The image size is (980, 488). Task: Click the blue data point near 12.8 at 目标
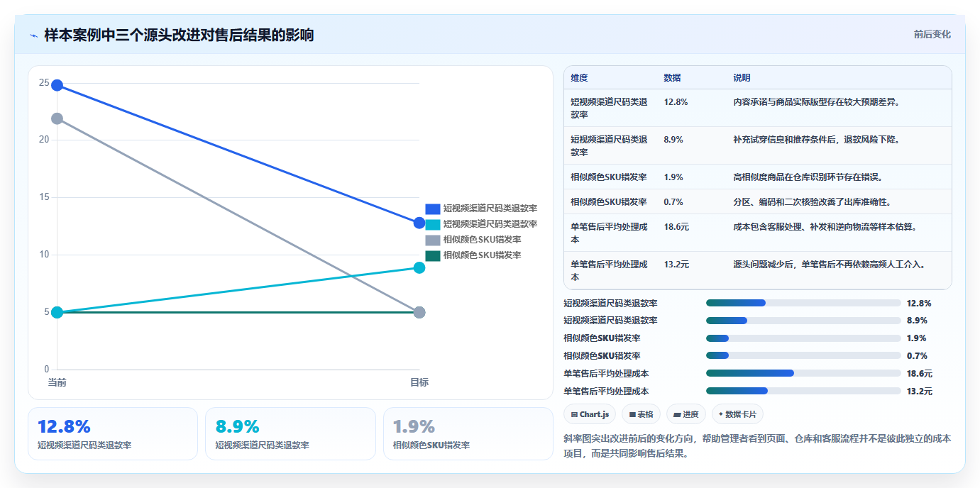click(419, 223)
